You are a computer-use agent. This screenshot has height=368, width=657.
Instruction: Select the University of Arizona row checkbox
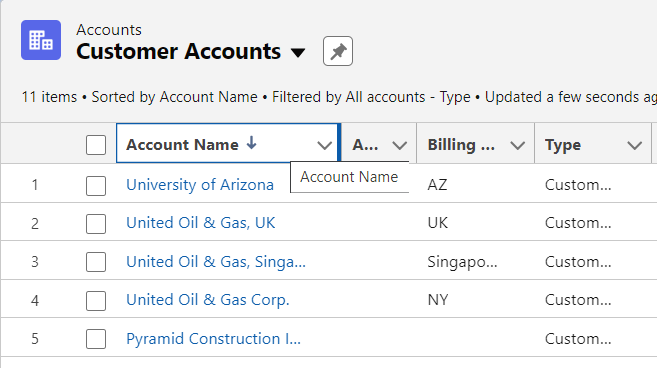tap(96, 186)
